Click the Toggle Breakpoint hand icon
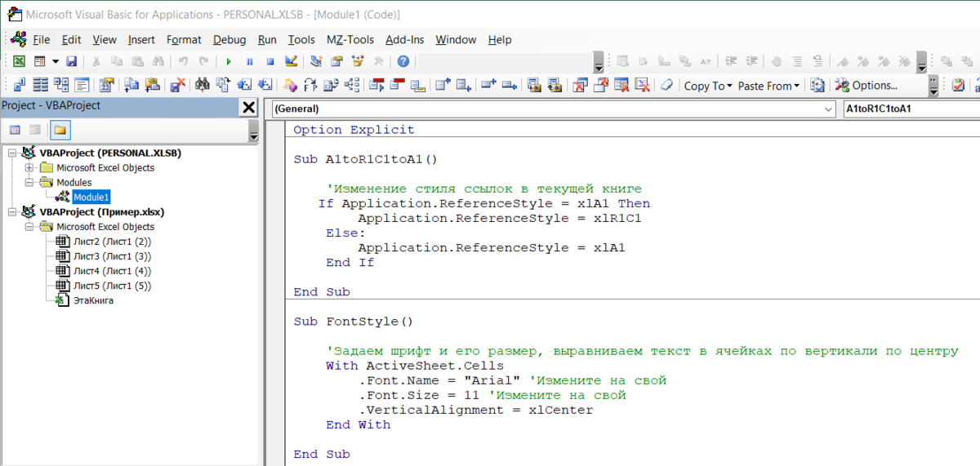The width and height of the screenshot is (980, 466). click(x=776, y=61)
